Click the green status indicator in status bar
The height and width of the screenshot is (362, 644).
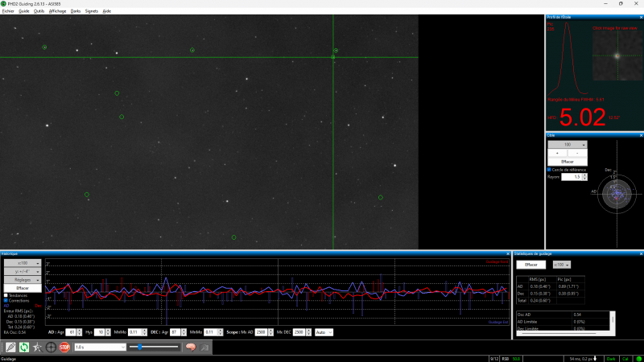click(x=639, y=359)
